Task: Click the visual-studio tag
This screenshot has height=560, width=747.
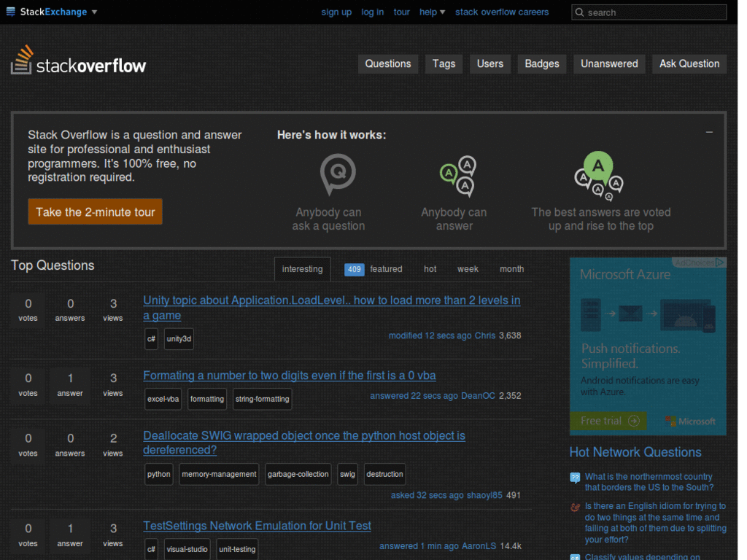Action: 187,550
